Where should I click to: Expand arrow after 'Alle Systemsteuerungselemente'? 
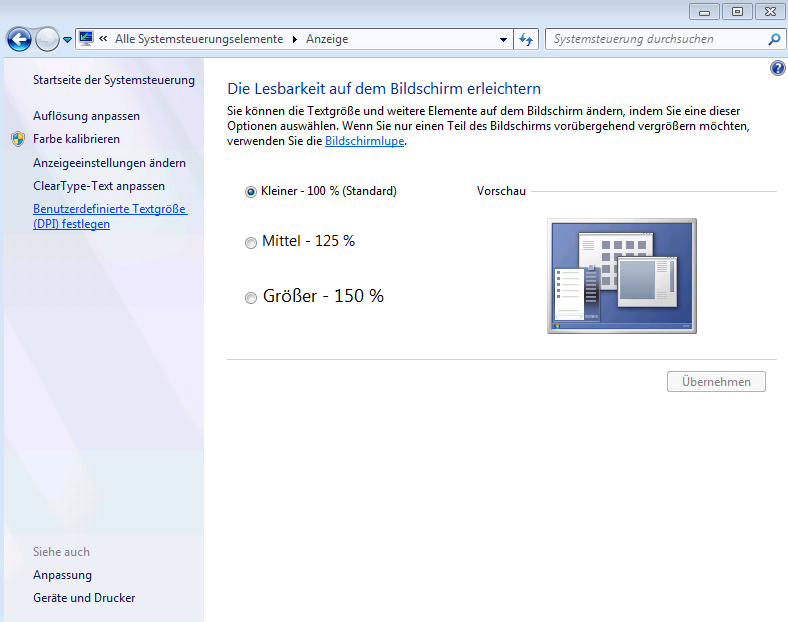[x=295, y=39]
